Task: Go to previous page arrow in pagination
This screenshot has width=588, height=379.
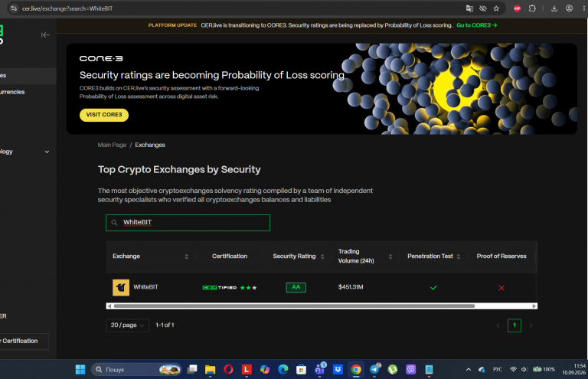Action: point(498,325)
